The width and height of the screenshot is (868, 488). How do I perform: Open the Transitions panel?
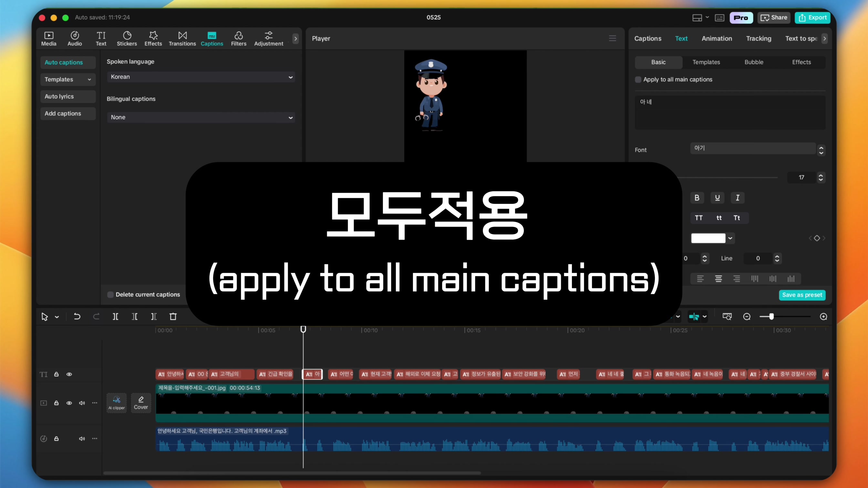[182, 39]
